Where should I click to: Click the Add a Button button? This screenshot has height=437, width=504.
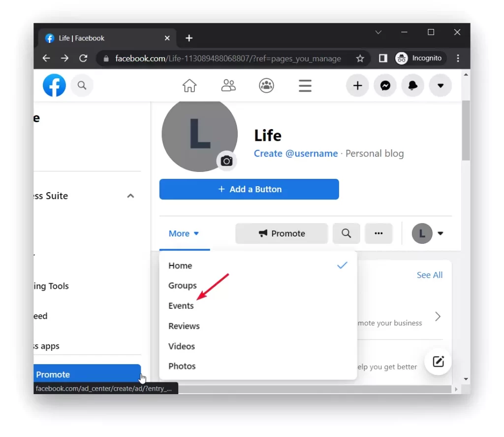click(249, 189)
